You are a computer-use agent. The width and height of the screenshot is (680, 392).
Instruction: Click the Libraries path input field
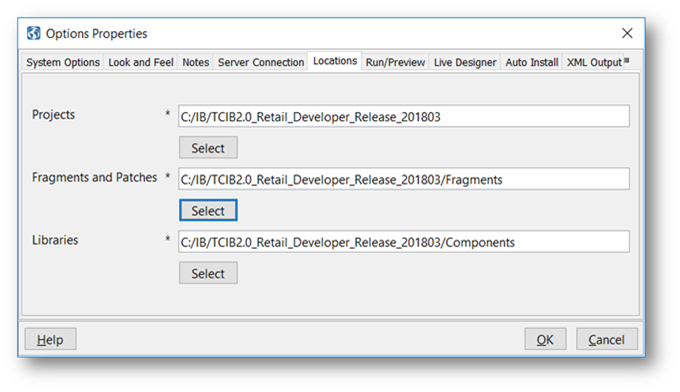[404, 242]
